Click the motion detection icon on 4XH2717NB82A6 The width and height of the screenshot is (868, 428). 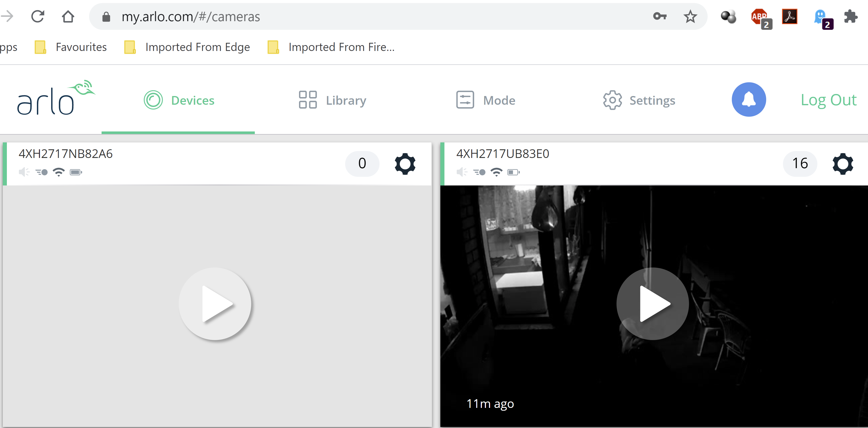[x=42, y=172]
